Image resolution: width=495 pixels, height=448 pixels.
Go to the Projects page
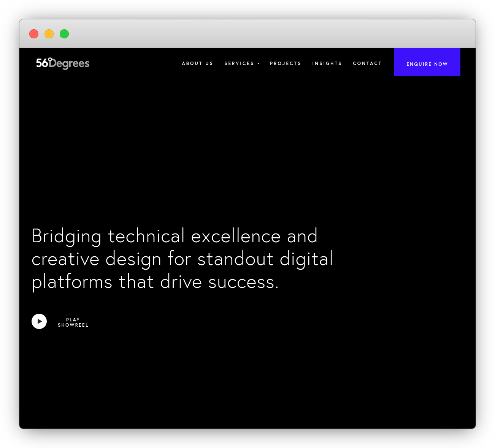[285, 64]
